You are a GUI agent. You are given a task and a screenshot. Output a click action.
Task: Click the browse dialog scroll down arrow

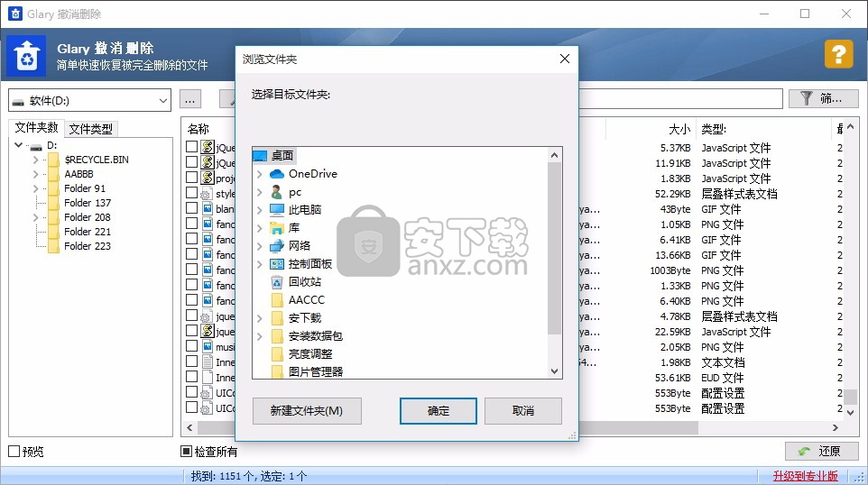[x=554, y=371]
